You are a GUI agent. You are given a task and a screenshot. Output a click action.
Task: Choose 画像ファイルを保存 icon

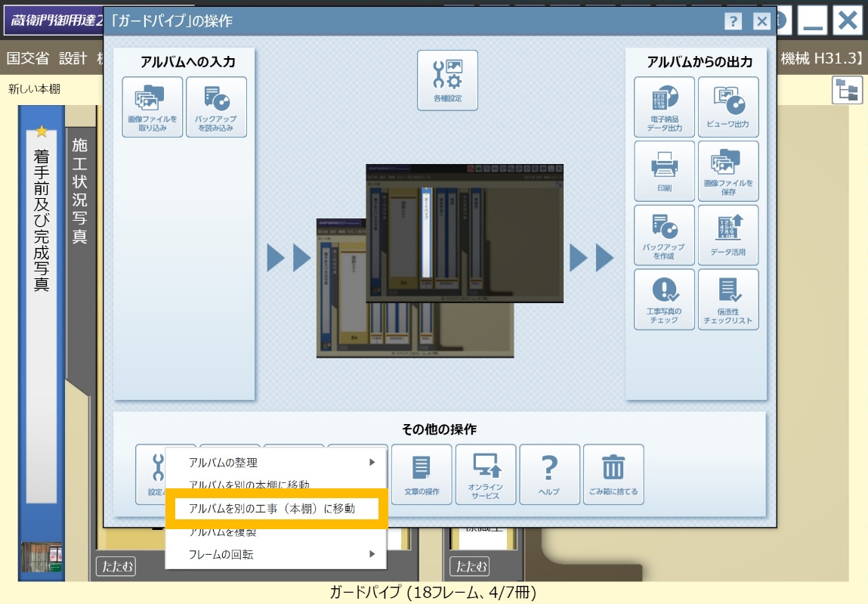coord(728,172)
